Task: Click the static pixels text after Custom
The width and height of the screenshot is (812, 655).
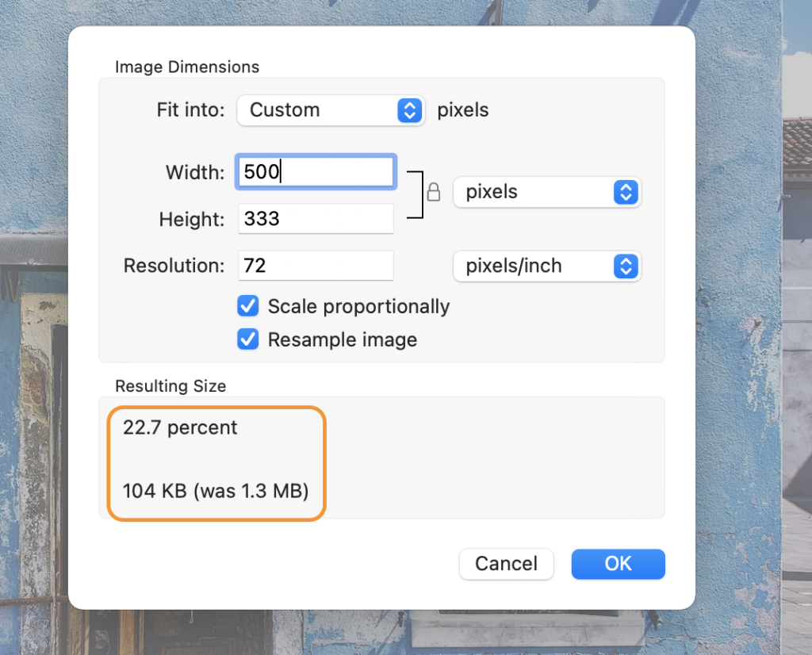Action: [463, 110]
